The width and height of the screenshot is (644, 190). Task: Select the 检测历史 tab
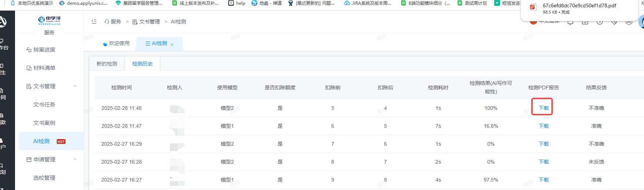[x=142, y=64]
